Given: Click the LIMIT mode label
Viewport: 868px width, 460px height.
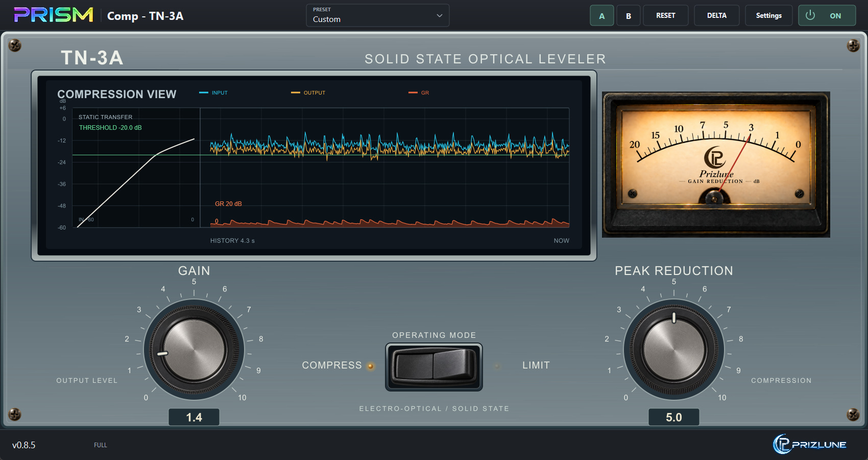Looking at the screenshot, I should click(536, 365).
